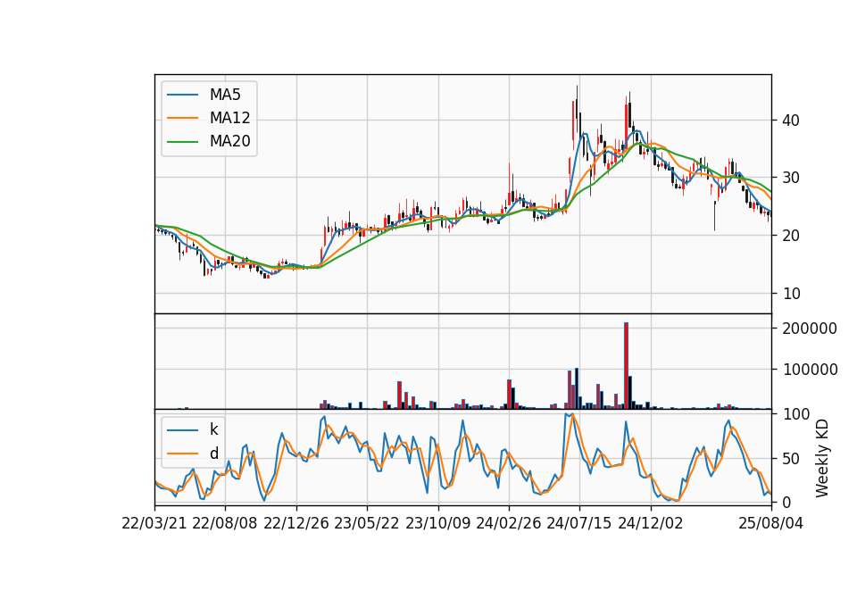Screen dimensions: 857x616
Task: Click the date label 24/07/15
Action: pos(579,523)
